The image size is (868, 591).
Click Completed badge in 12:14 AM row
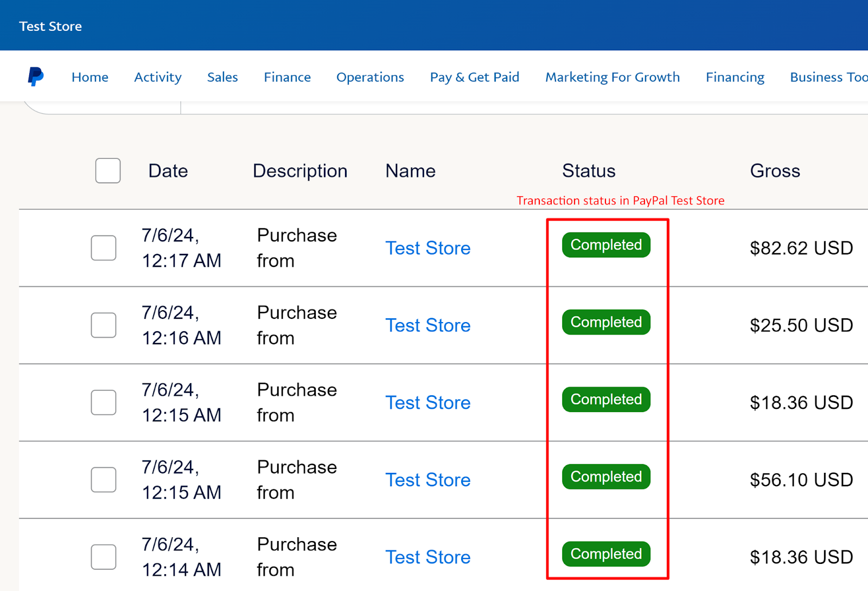click(606, 554)
